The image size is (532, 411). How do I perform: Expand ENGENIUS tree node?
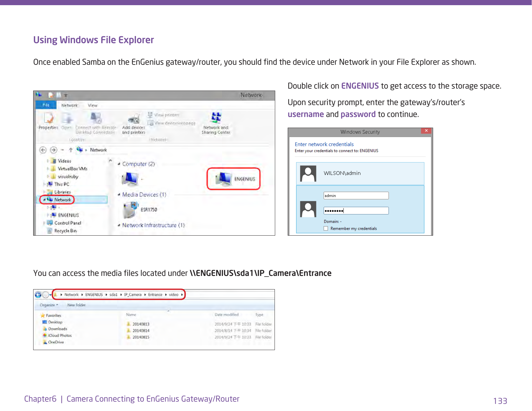point(48,215)
